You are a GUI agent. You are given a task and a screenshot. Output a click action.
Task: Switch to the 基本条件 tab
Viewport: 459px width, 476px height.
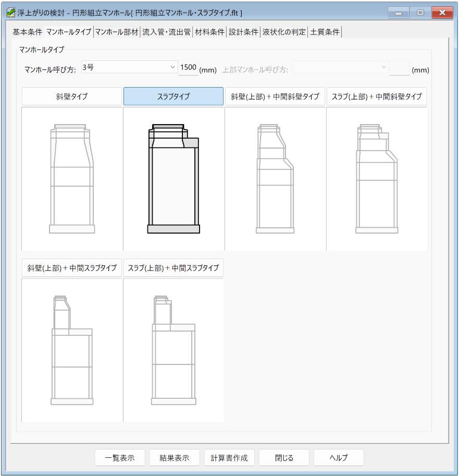[x=27, y=32]
